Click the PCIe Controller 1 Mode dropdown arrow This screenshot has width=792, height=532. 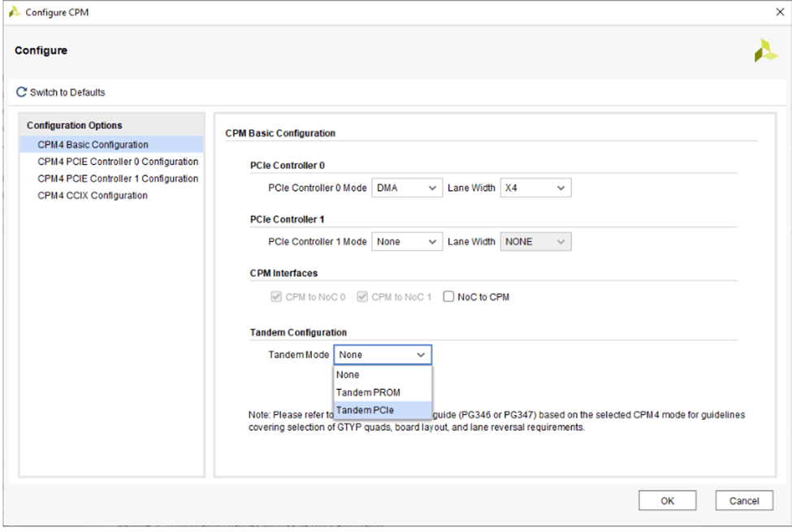[x=431, y=240]
